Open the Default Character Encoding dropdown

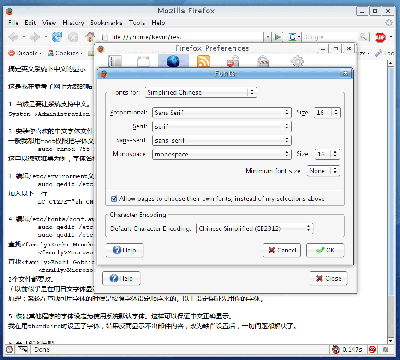click(x=255, y=229)
